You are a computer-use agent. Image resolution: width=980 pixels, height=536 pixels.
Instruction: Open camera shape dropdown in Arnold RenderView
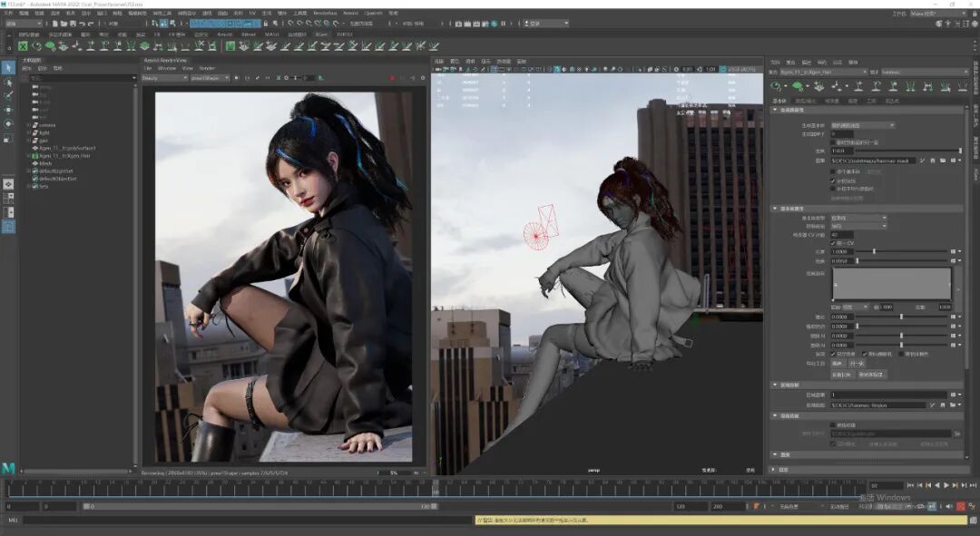click(x=210, y=78)
